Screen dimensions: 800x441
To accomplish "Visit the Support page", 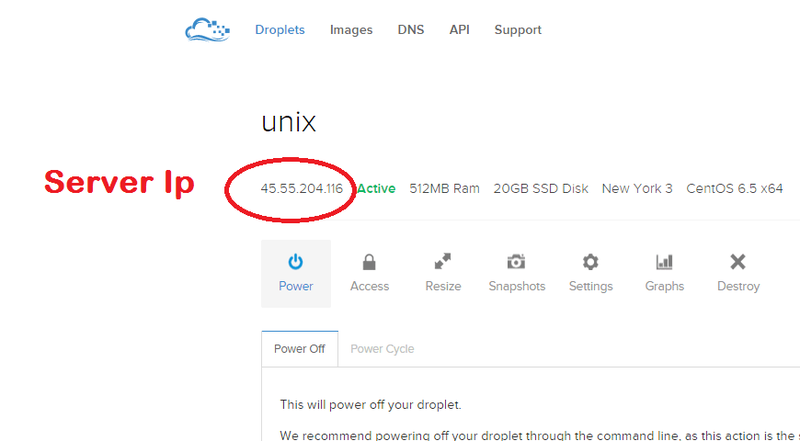I will tap(517, 30).
